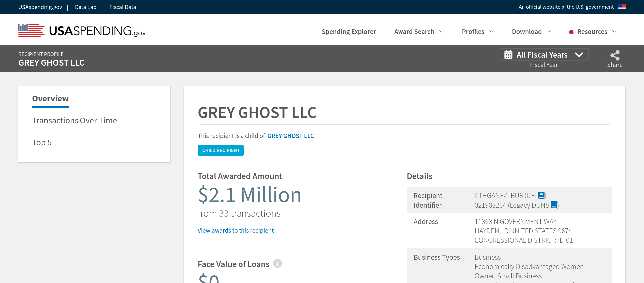The image size is (644, 283).
Task: Click View awards to this recipient
Action: (x=236, y=230)
